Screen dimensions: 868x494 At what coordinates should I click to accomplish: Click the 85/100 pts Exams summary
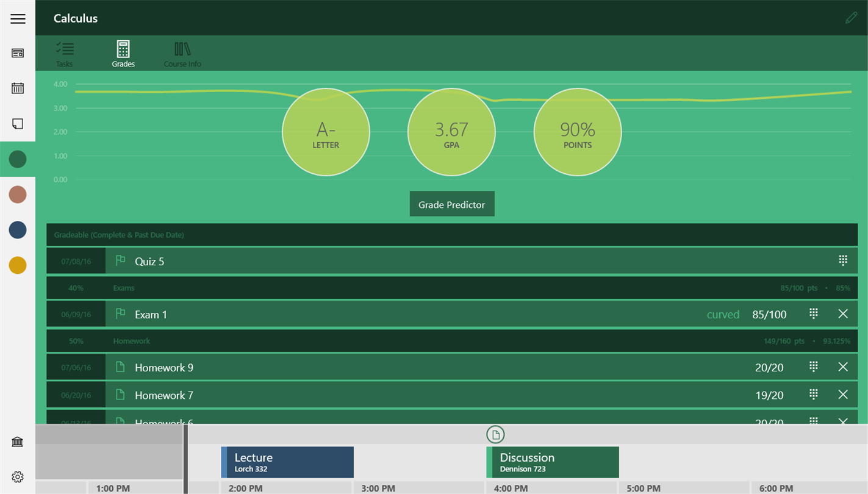click(x=798, y=288)
